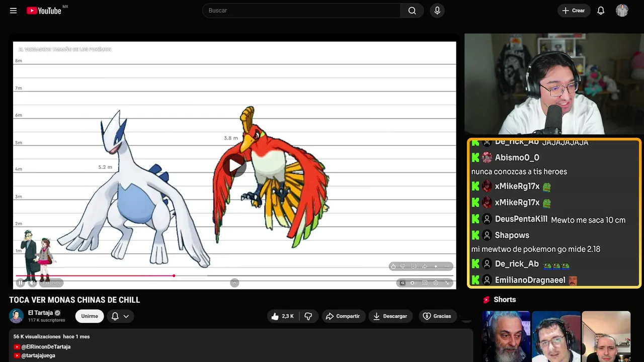Open the El Tartaja channel name link
Viewport: 644px width, 362px height.
click(40, 313)
